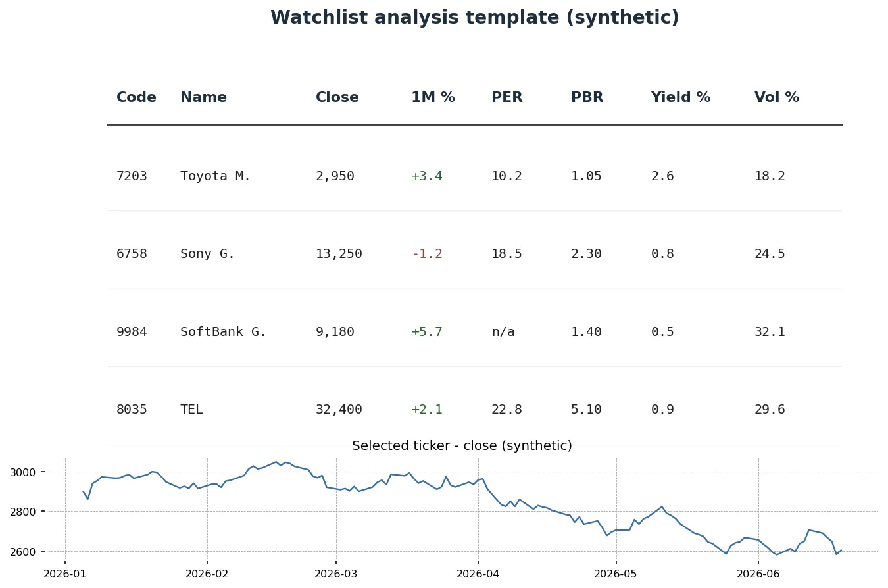888x588 pixels.
Task: Click the PBR column header
Action: (x=587, y=98)
